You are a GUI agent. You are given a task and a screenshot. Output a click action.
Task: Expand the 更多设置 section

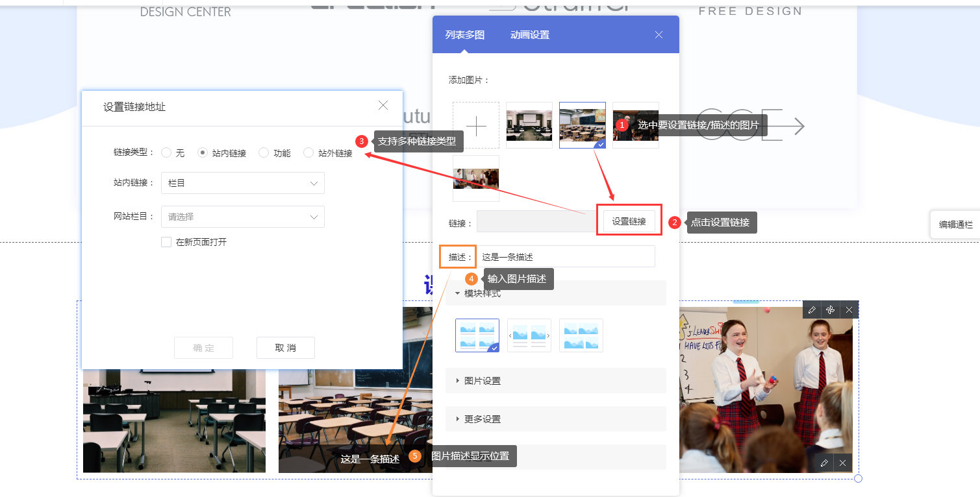(556, 419)
